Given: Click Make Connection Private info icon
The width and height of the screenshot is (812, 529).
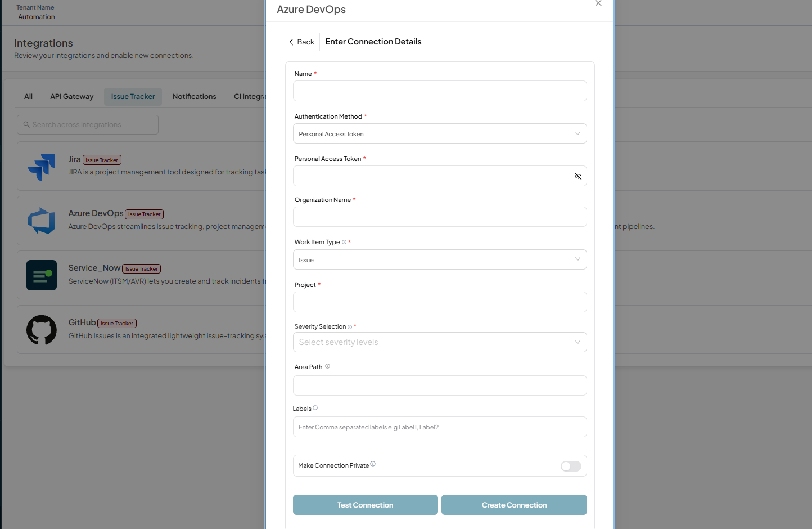Looking at the screenshot, I should pyautogui.click(x=373, y=464).
